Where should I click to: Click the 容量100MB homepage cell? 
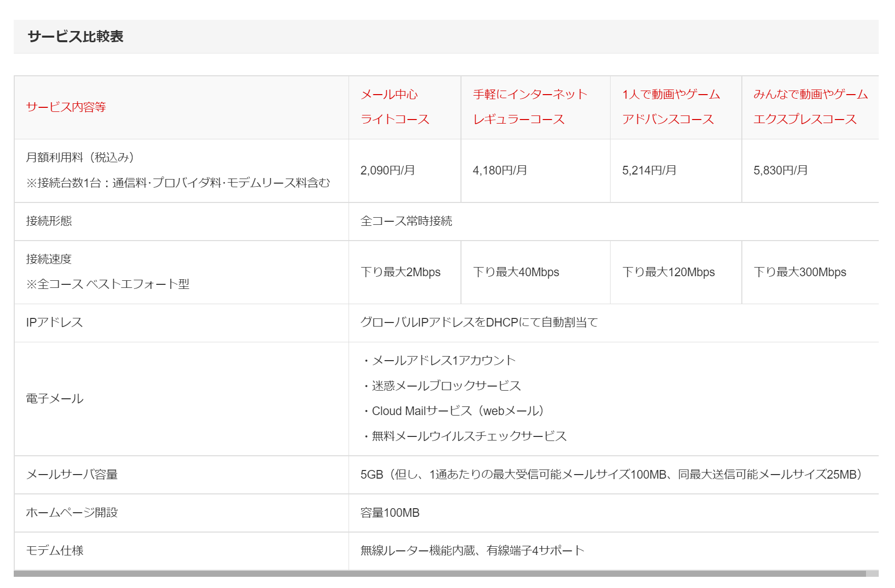[x=390, y=513]
